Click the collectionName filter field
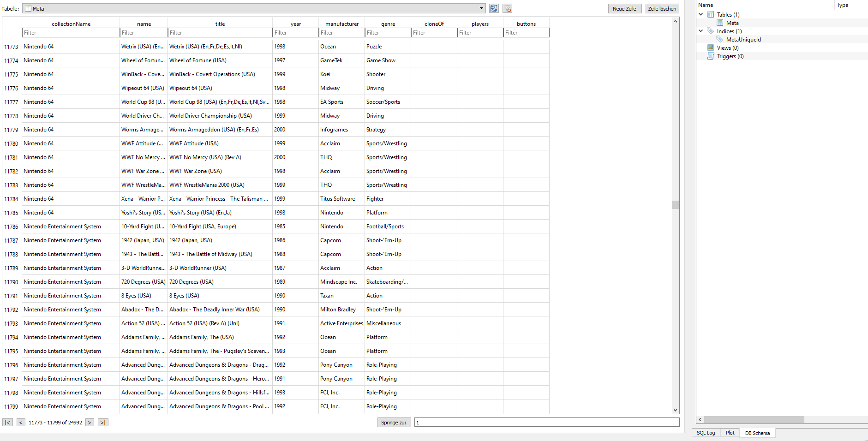 [71, 33]
